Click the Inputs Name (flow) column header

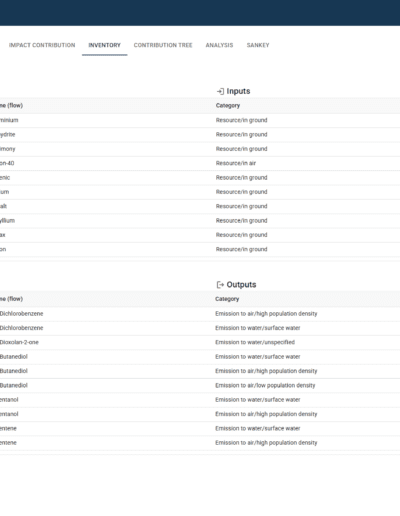pos(11,106)
